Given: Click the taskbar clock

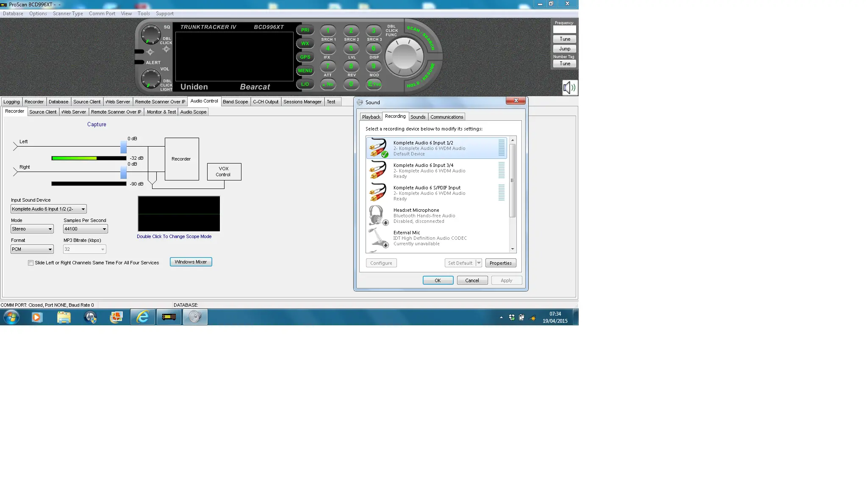Looking at the screenshot, I should 555,317.
